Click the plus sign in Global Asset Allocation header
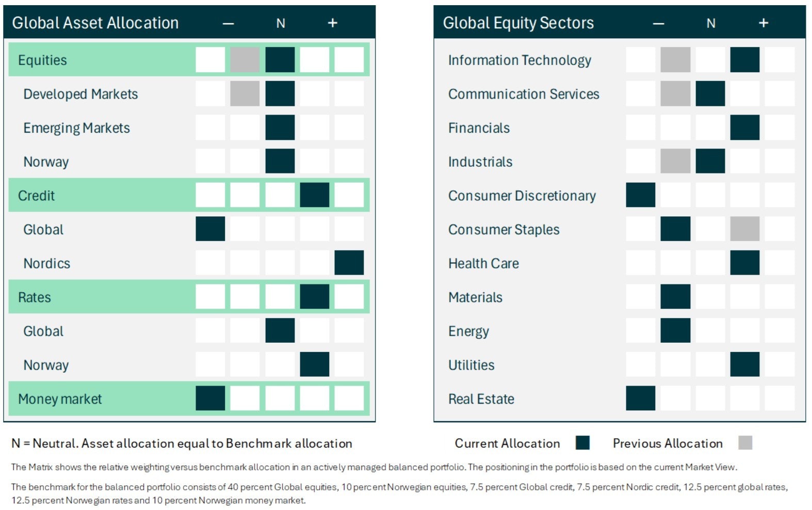The image size is (812, 510). coord(333,23)
